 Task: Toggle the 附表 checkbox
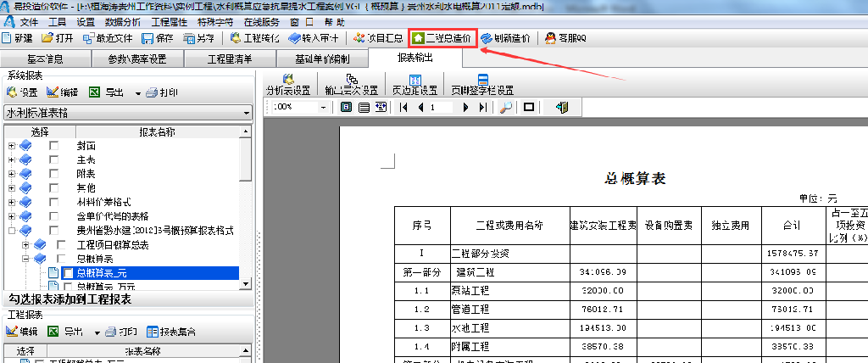54,174
